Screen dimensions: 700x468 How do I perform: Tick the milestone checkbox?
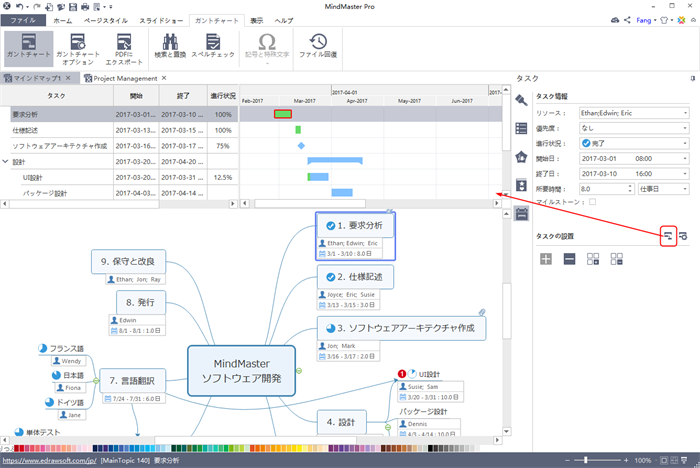click(593, 202)
